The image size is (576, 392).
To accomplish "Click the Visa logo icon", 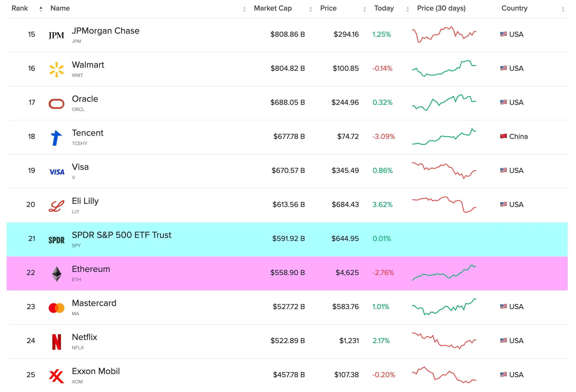I will coord(57,172).
